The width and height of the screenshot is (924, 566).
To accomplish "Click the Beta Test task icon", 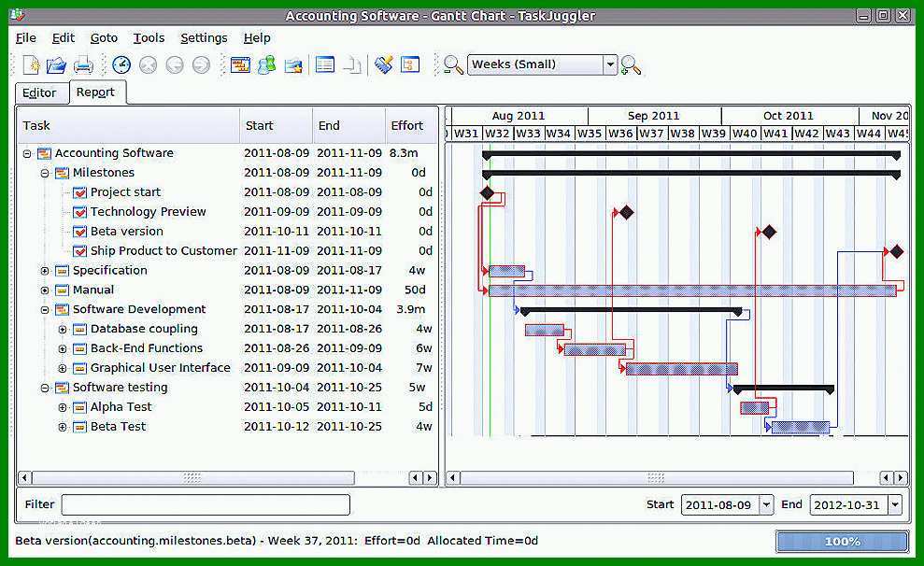I will point(79,427).
